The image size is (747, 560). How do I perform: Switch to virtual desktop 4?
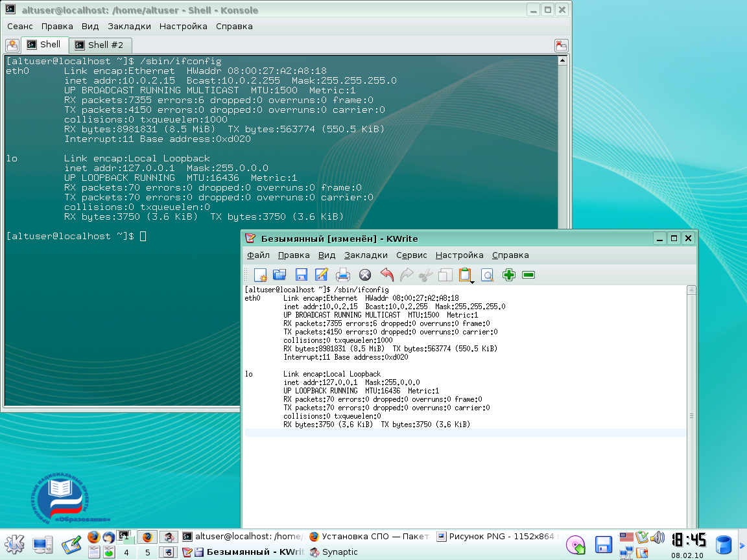point(126,552)
